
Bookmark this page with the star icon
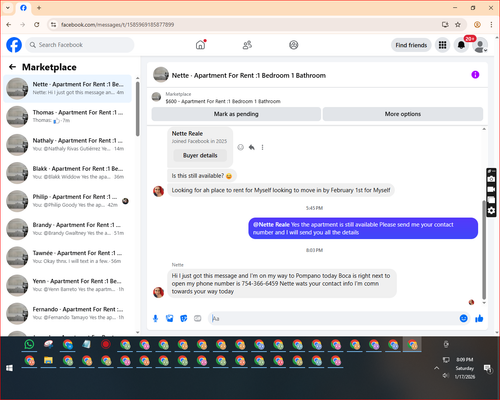click(458, 25)
